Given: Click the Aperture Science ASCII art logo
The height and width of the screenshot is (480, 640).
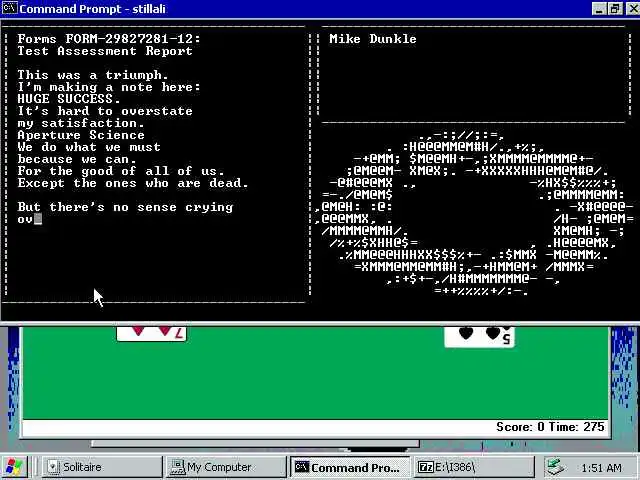Looking at the screenshot, I should [473, 212].
